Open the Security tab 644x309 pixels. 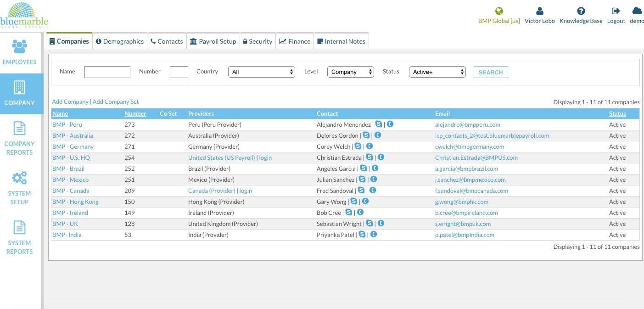click(x=258, y=41)
